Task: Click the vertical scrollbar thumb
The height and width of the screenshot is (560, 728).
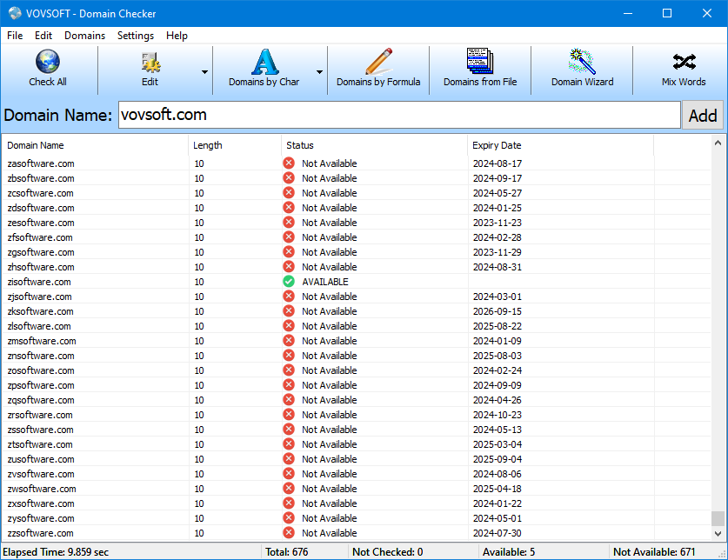Action: coord(718,518)
